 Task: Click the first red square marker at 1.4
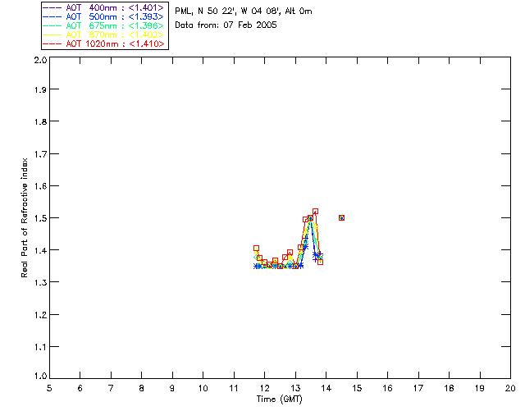click(256, 249)
